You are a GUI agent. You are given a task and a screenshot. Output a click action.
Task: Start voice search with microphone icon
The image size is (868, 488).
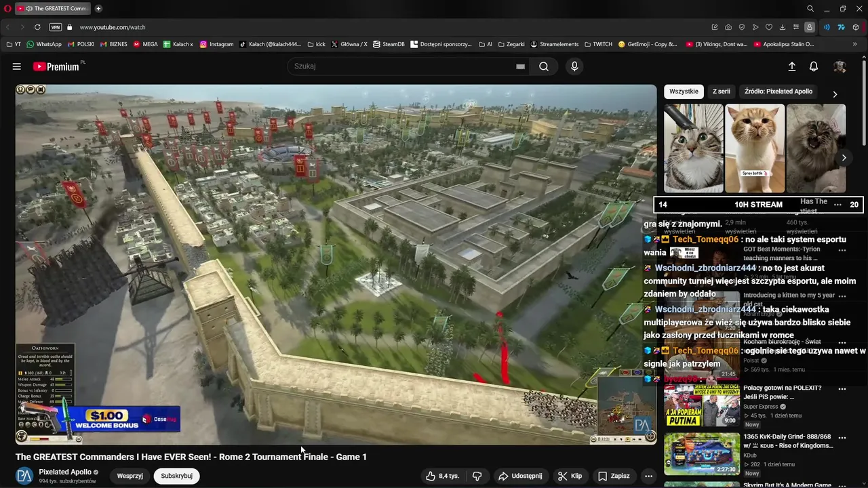[x=574, y=66]
